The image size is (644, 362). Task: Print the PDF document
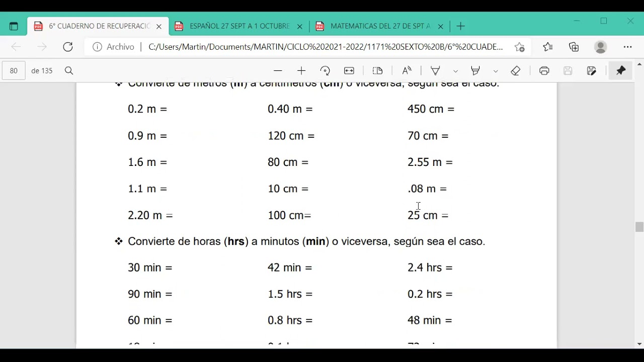(544, 71)
